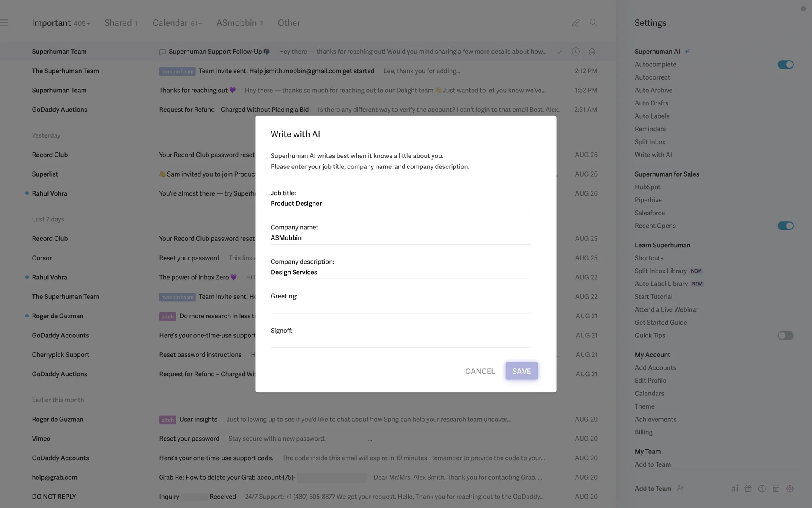The height and width of the screenshot is (508, 812).
Task: Open the calendar icon in bottom bar
Action: (x=776, y=489)
